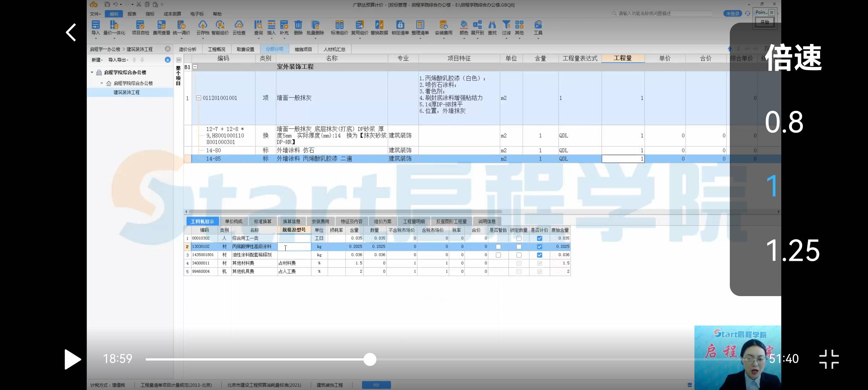868x390 pixels.
Task: Click 锁定清单 lock list icon
Action: 400,27
